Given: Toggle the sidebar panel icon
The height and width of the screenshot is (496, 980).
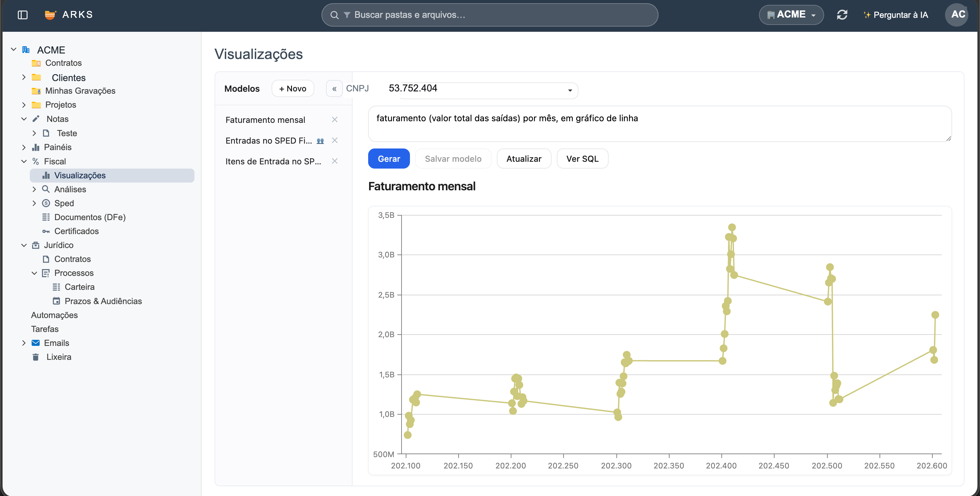Looking at the screenshot, I should tap(23, 15).
